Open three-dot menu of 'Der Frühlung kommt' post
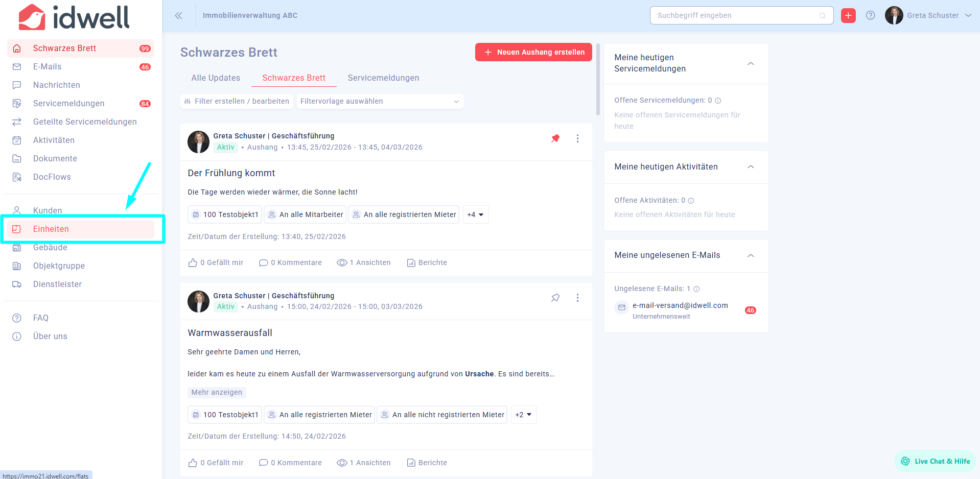Image resolution: width=980 pixels, height=479 pixels. point(577,138)
